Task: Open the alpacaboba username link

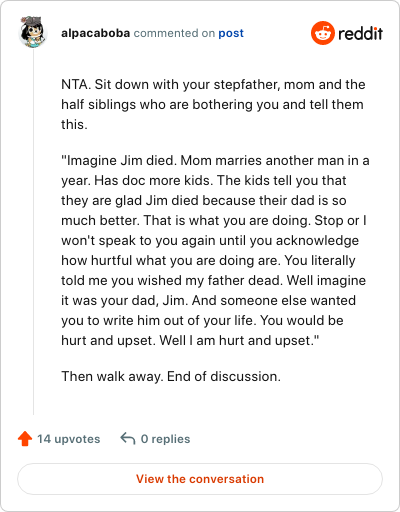Action: [95, 33]
